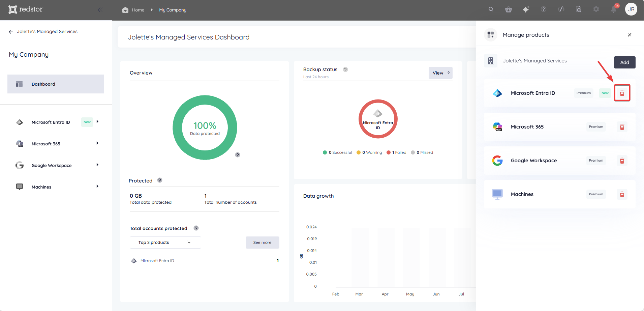644x311 pixels.
Task: Click the '0 GB' total data protected value
Action: coord(136,196)
